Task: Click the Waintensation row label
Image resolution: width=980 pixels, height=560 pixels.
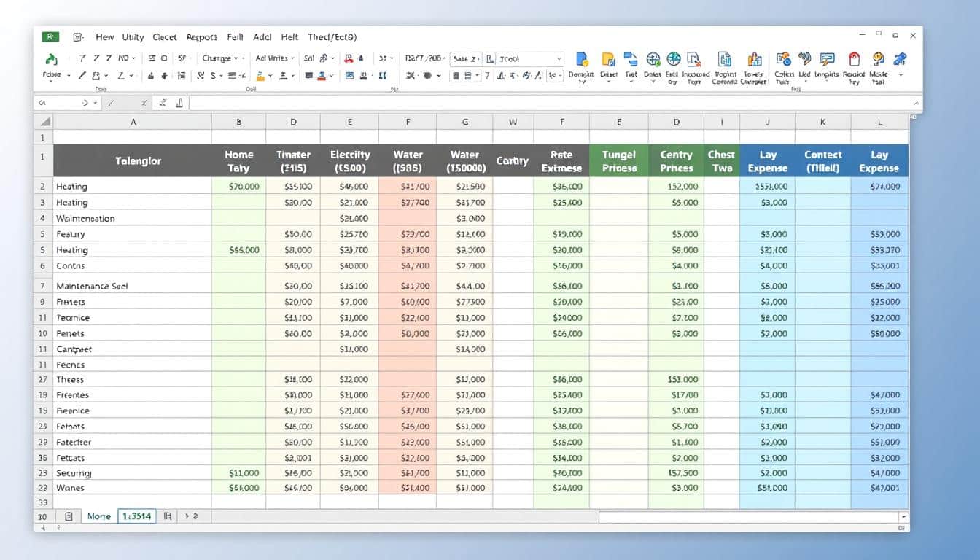Action: click(x=85, y=218)
